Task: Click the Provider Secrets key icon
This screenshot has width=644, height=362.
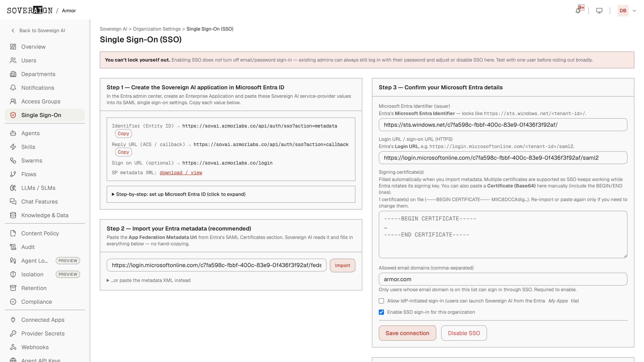Action: tap(13, 333)
